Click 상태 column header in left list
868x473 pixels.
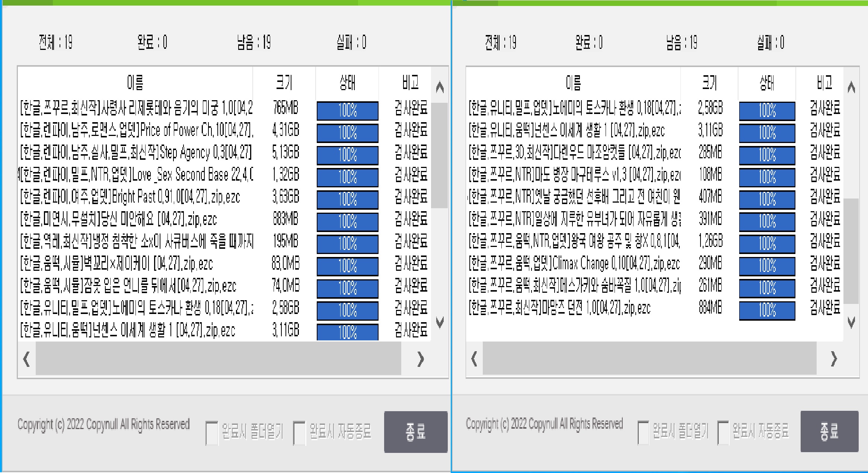(x=347, y=82)
